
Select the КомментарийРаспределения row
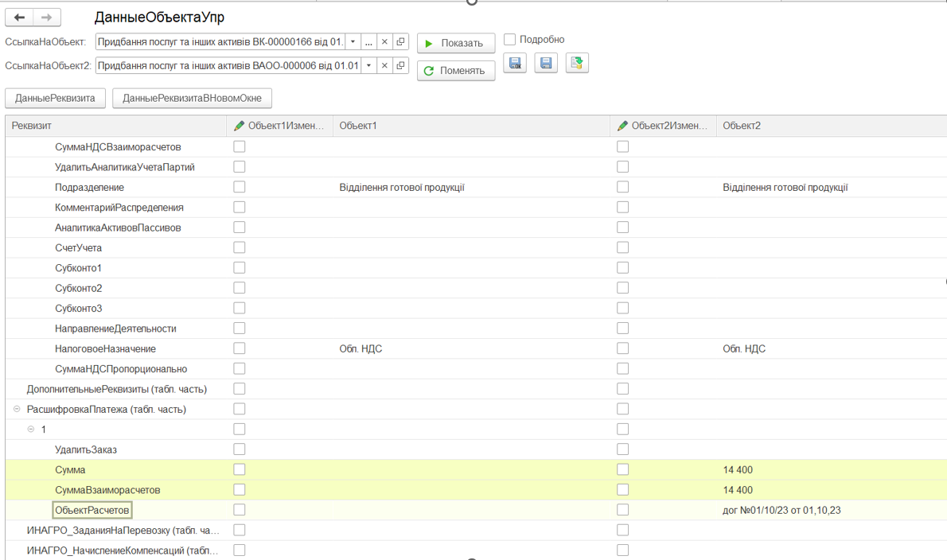[476, 207]
